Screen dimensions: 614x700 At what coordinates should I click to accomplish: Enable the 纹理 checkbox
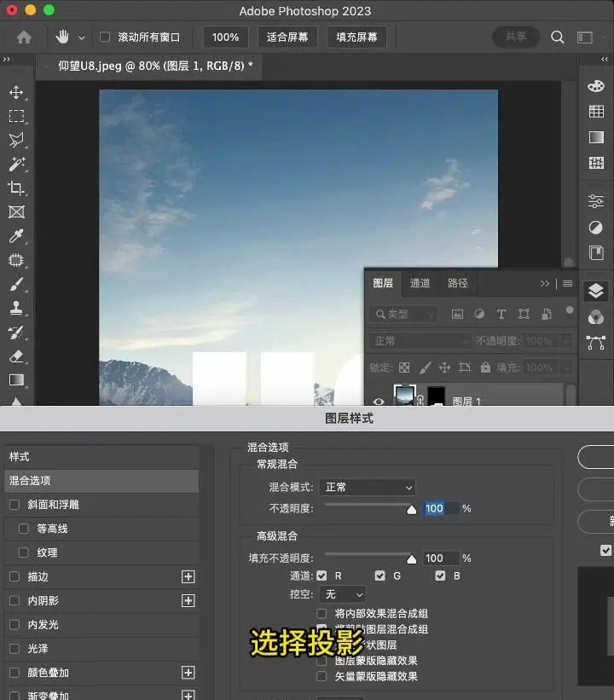[24, 552]
